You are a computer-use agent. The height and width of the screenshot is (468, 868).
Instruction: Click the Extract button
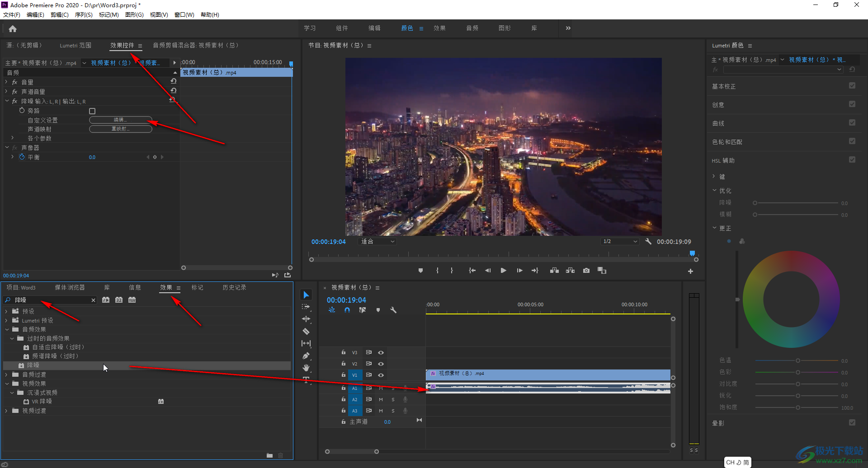[x=571, y=271]
